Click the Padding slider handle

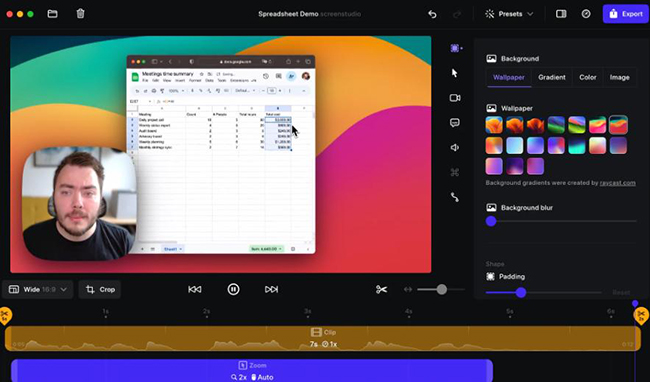(521, 293)
